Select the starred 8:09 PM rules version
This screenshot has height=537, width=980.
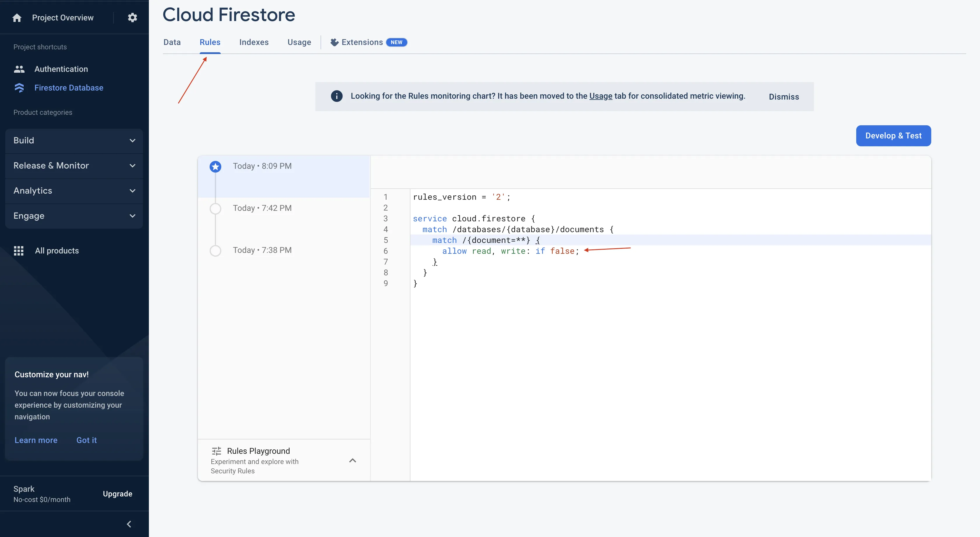pos(215,167)
